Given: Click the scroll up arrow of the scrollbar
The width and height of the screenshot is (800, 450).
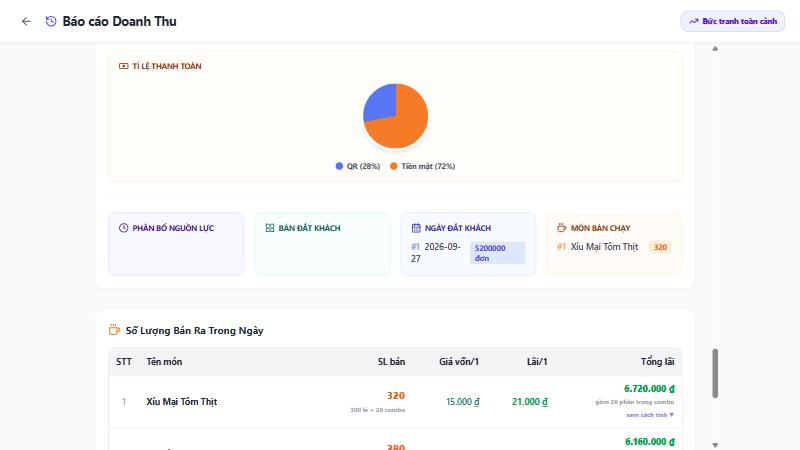Looking at the screenshot, I should [715, 48].
